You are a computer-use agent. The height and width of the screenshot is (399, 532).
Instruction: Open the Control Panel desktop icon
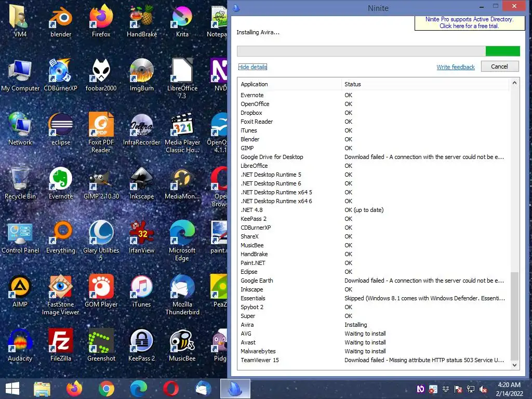tap(20, 237)
